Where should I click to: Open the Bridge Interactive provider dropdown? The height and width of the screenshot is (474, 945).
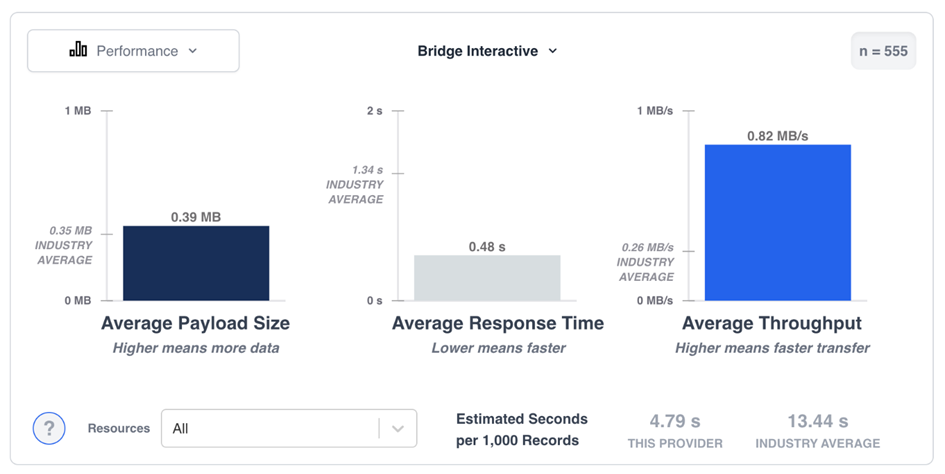(x=488, y=51)
